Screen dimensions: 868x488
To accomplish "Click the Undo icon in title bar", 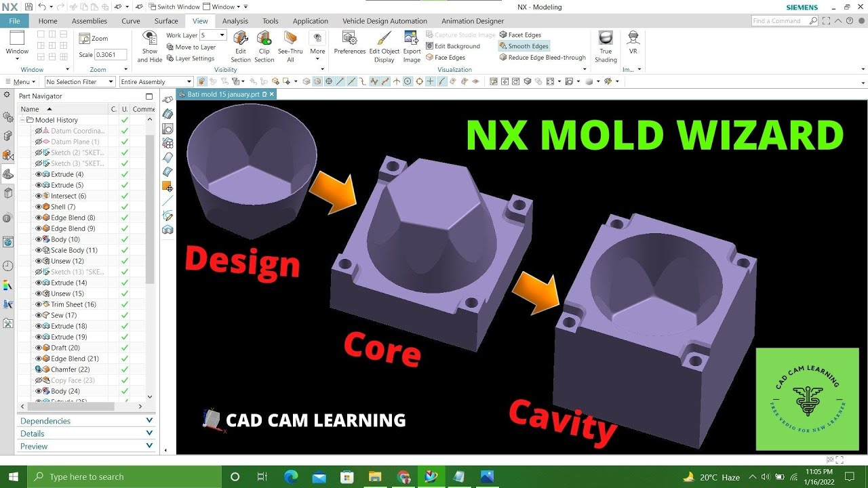I will 42,7.
